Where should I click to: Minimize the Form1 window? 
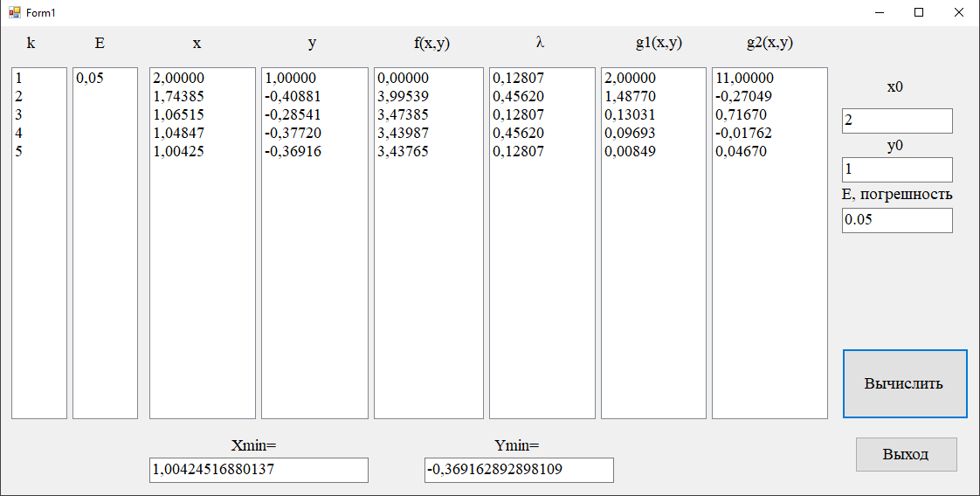880,12
